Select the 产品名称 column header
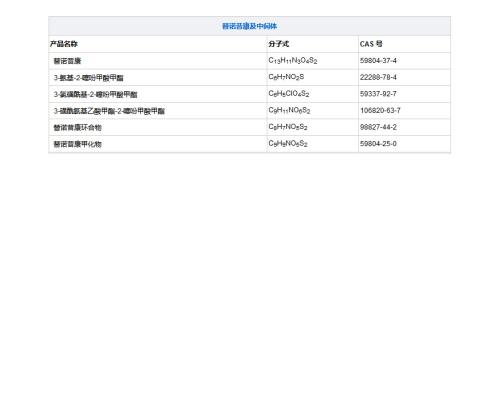Image resolution: width=500 pixels, height=400 pixels. pyautogui.click(x=64, y=44)
